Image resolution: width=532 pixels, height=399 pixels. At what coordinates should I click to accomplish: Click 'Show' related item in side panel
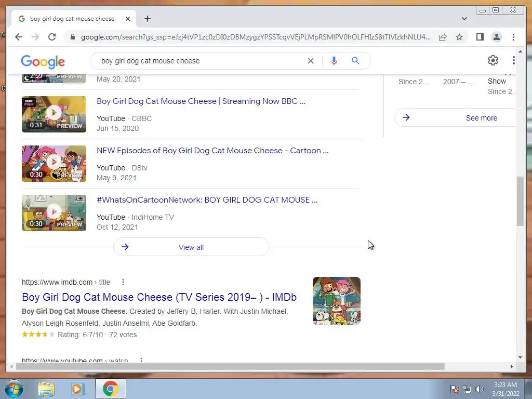tap(497, 81)
